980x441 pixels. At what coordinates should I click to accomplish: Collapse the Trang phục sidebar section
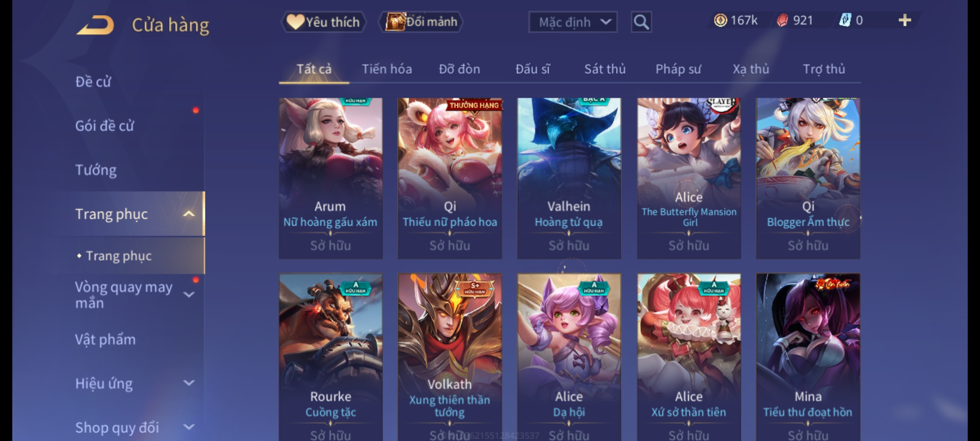189,214
